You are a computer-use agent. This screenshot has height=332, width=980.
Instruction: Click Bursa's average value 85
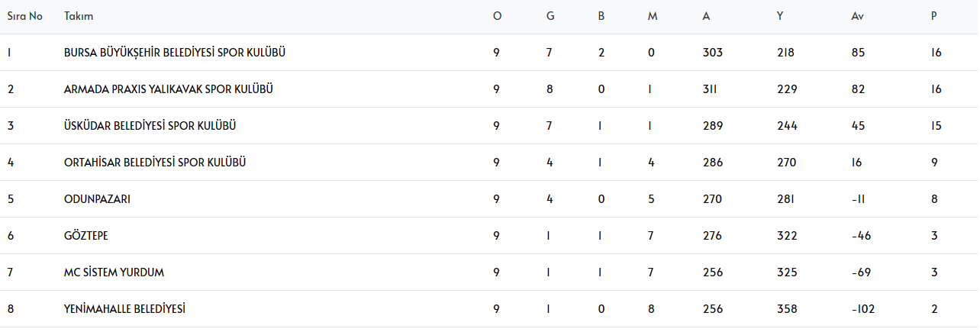click(859, 53)
